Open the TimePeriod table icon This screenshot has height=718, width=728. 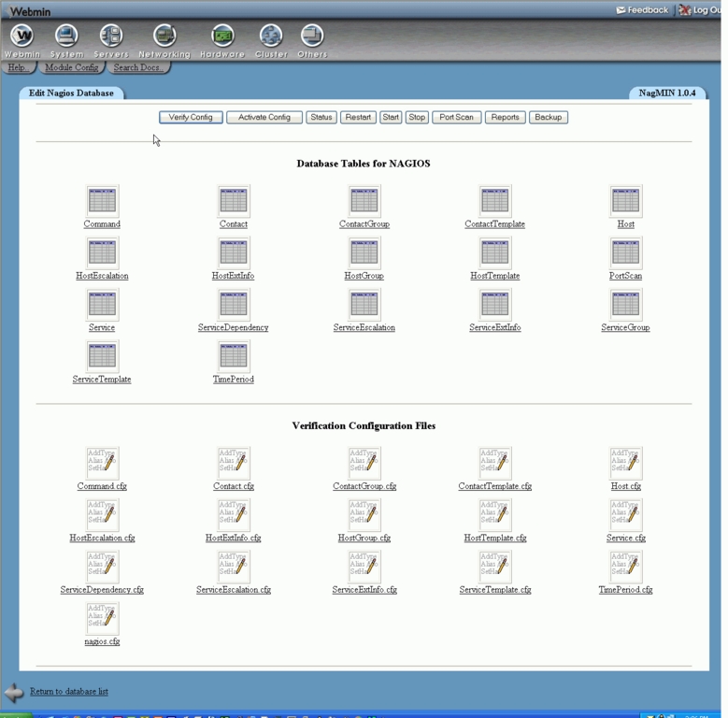tap(233, 355)
